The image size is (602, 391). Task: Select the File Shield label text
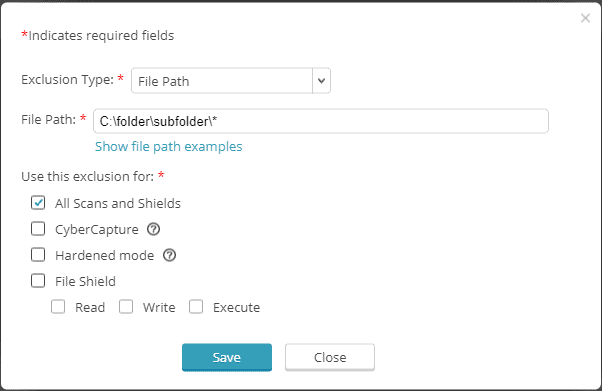85,282
